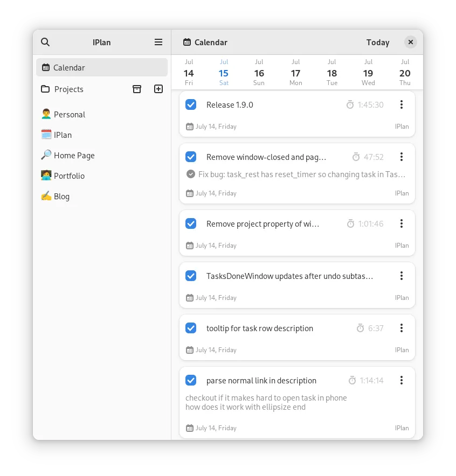Jump to Today in calendar

click(377, 42)
